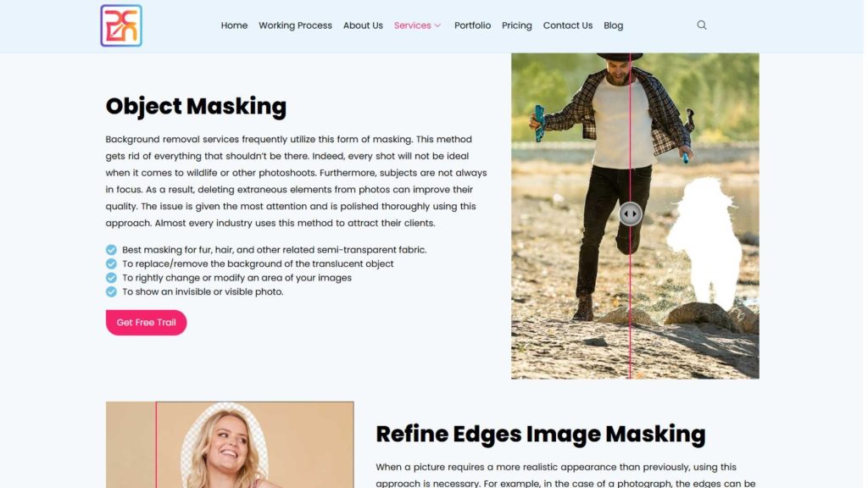Click checkmark icon beside replace/remove background item

pyautogui.click(x=111, y=264)
